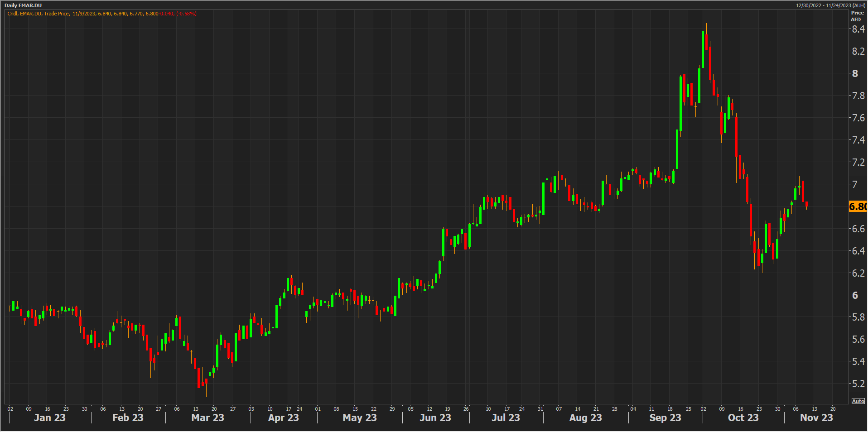Viewport: 868px width, 432px height.
Task: Click the 8.4 price axis label
Action: click(x=858, y=29)
